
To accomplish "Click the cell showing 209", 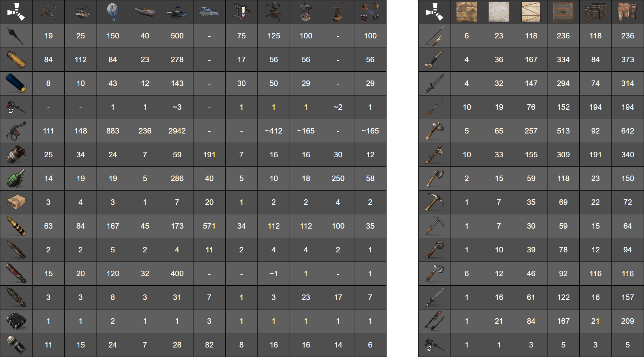I will tap(628, 321).
